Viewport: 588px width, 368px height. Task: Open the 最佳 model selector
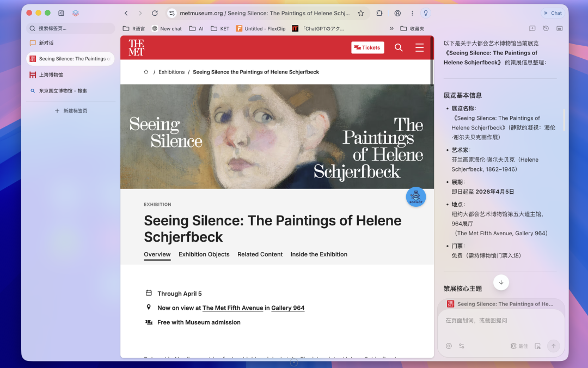519,346
